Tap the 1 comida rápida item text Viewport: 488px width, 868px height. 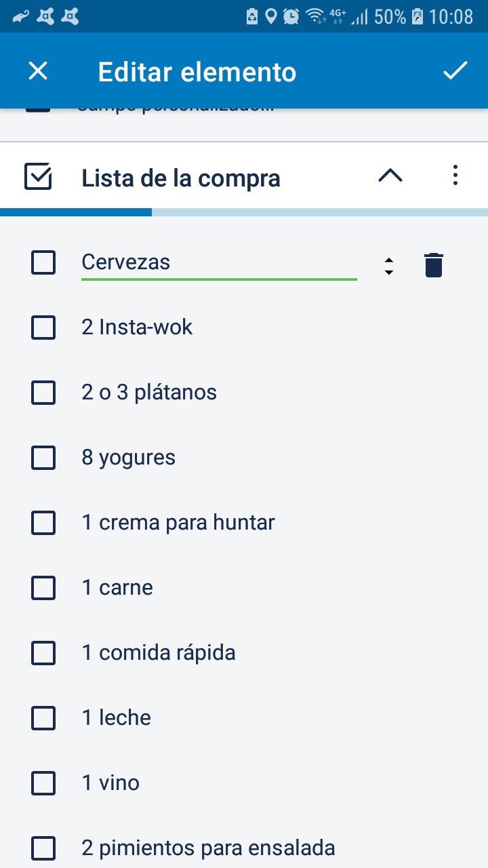click(x=159, y=653)
